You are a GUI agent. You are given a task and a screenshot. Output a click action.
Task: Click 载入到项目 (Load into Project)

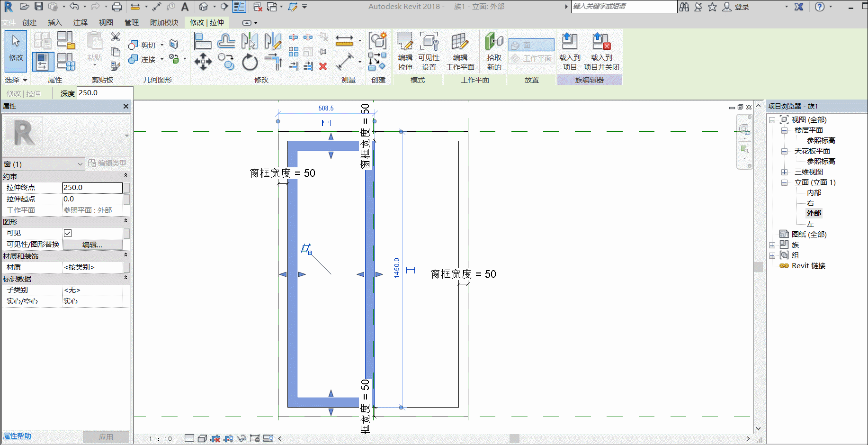(x=570, y=52)
